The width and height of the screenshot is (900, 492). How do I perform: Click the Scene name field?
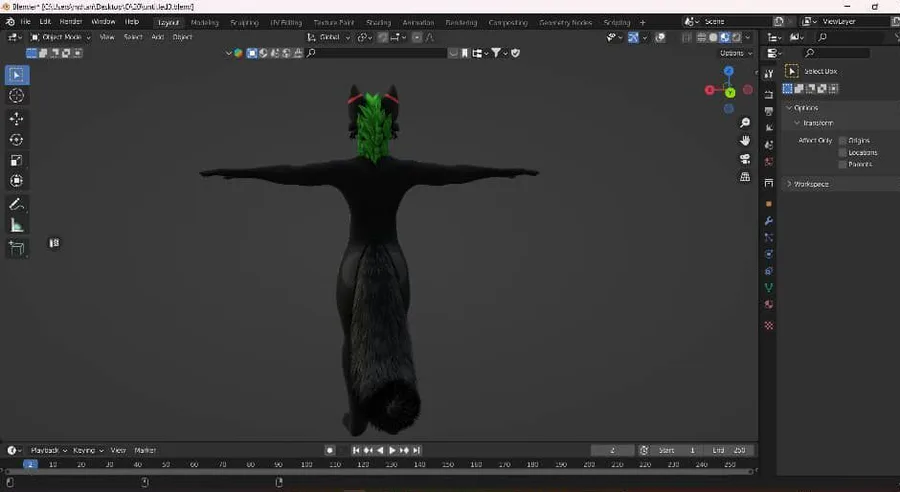pos(735,22)
